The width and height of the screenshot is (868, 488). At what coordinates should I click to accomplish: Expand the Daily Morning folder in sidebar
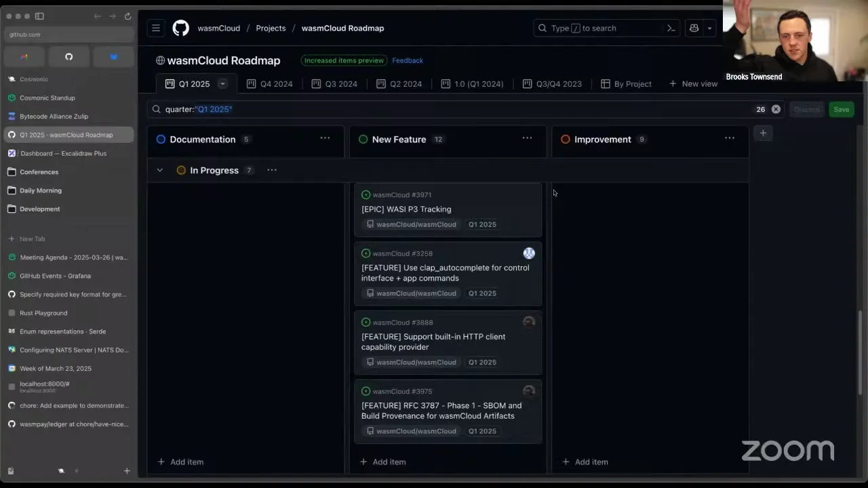(68, 190)
